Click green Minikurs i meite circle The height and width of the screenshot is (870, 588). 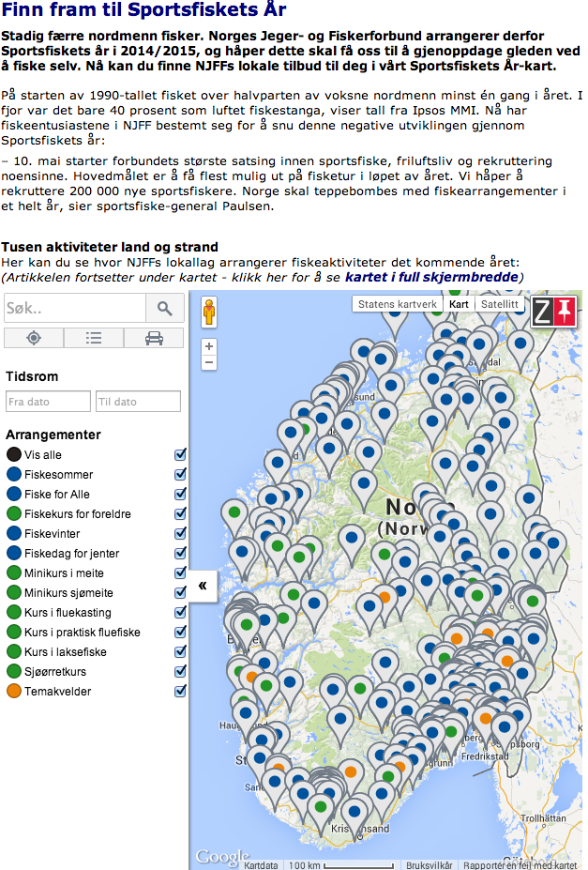tap(14, 572)
